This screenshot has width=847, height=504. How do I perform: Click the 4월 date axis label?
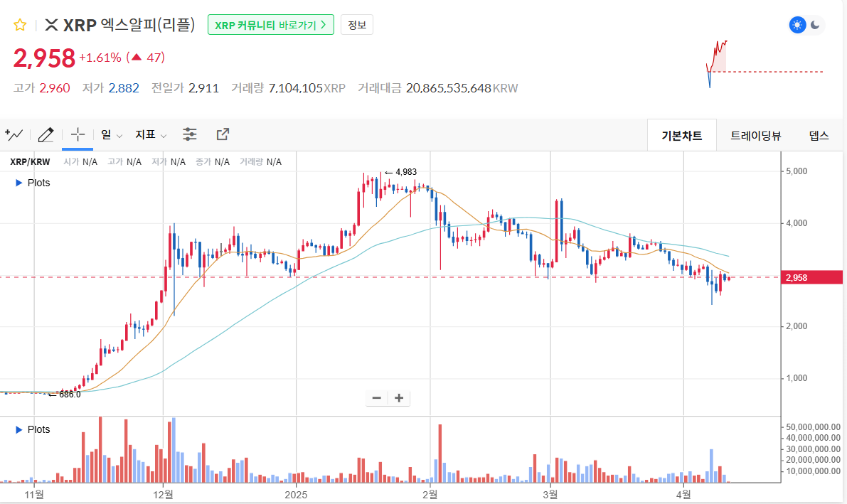point(683,494)
